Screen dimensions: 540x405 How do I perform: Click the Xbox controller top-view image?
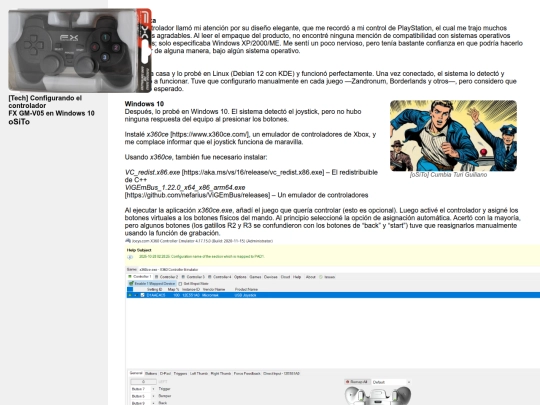tap(378, 395)
